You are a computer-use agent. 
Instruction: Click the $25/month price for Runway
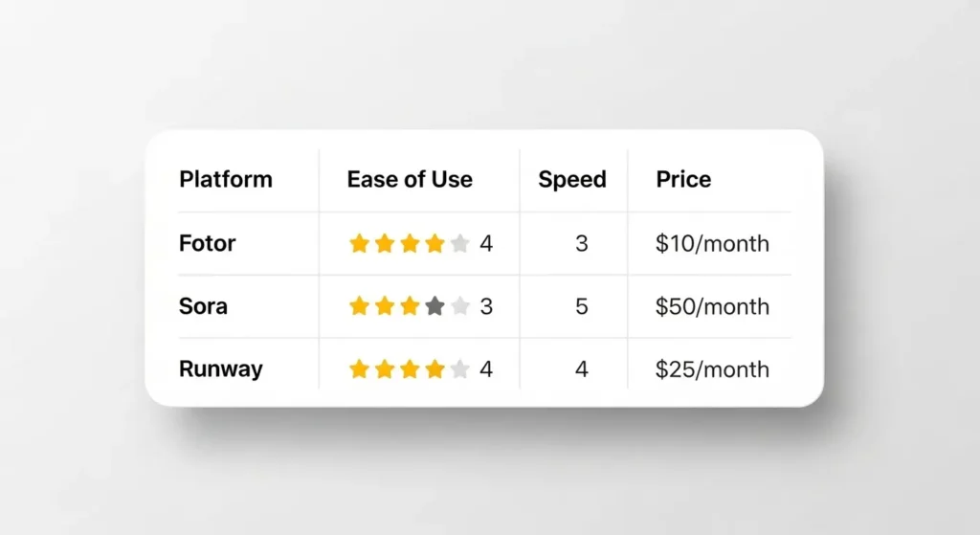point(712,369)
